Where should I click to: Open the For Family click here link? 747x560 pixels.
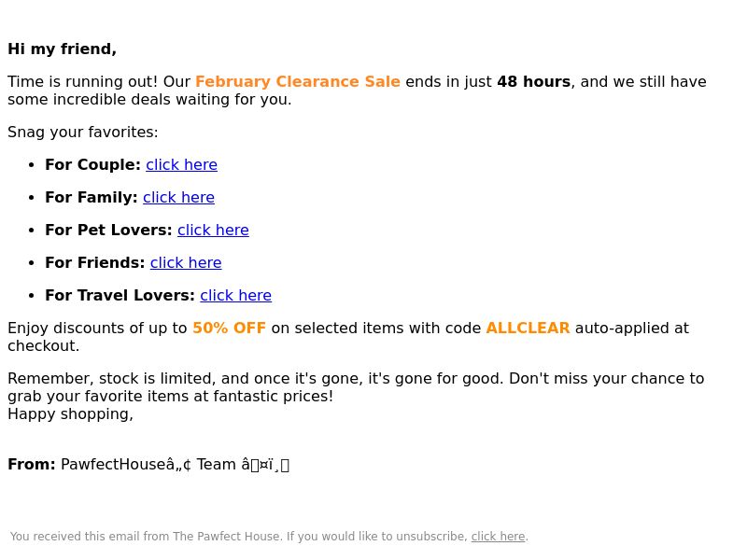tap(178, 198)
